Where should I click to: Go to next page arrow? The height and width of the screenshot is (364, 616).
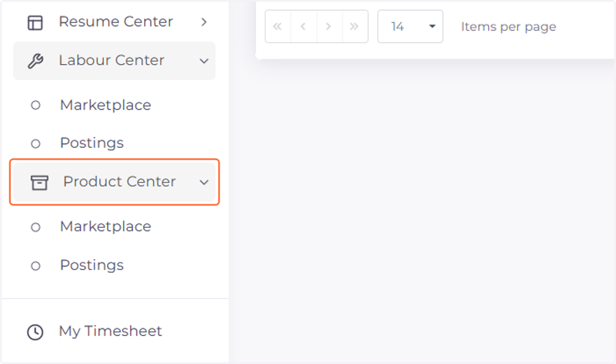[x=329, y=26]
